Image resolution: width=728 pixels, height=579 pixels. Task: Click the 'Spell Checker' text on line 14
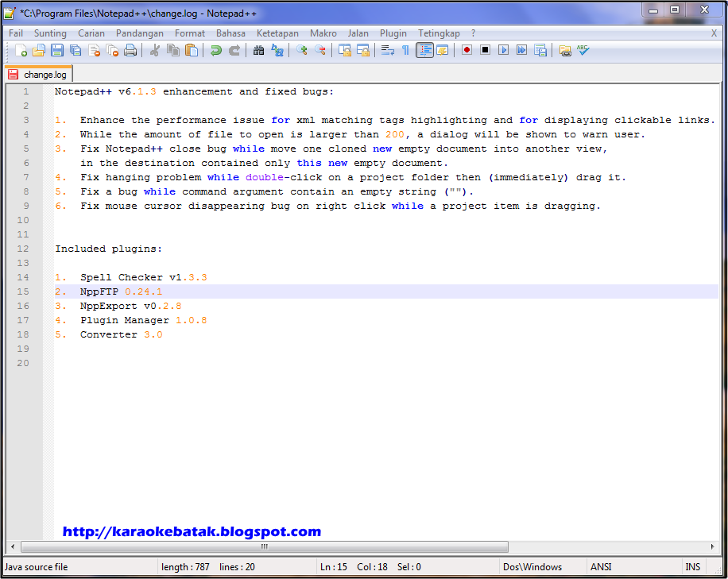[x=121, y=277]
